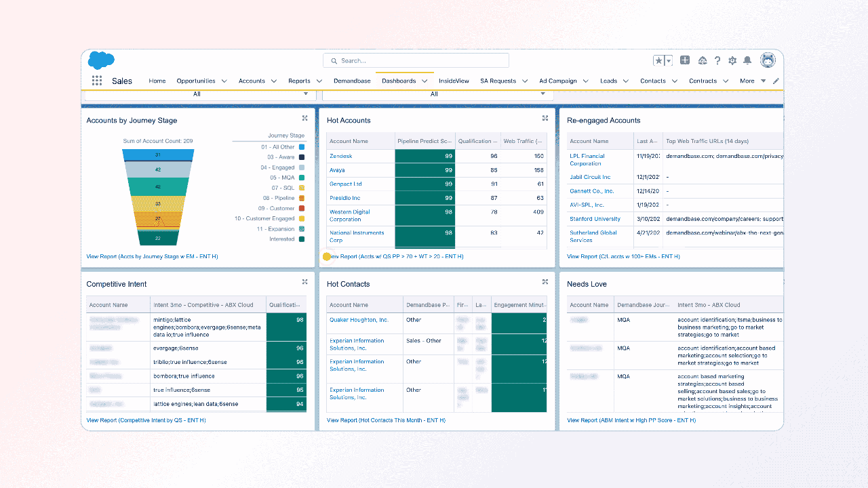Screen dimensions: 868x488
Task: Open the Help question mark icon
Action: coord(717,60)
